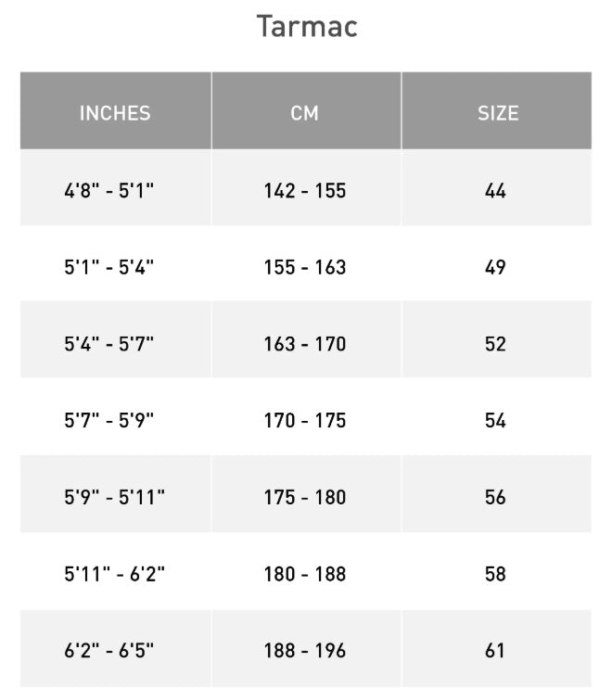Click the 5'7" - 5'9" height cell
The image size is (599, 700).
(x=109, y=421)
